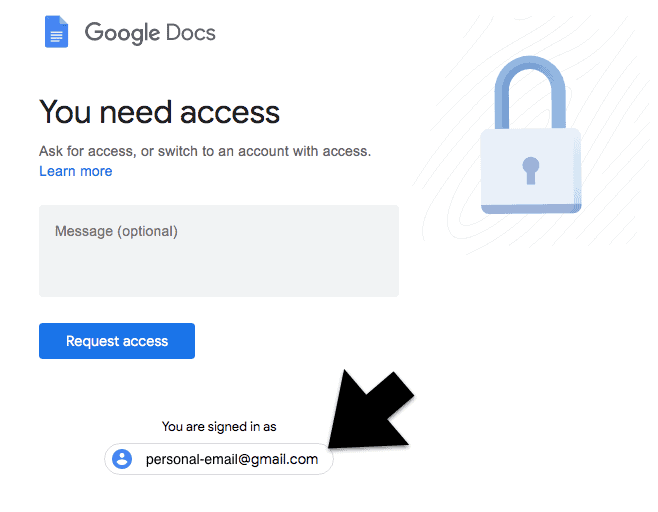Click the black arrow pointing at the email
Image resolution: width=658 pixels, height=512 pixels.
(370, 410)
